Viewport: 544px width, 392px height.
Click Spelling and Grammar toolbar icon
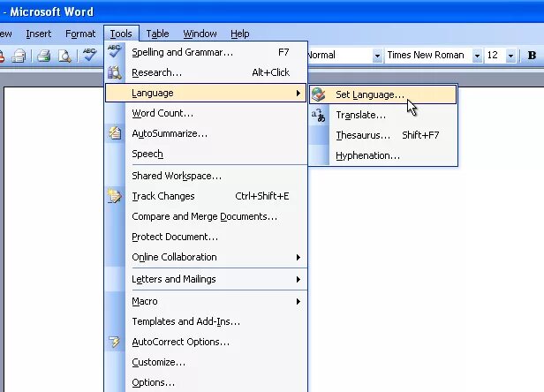89,55
